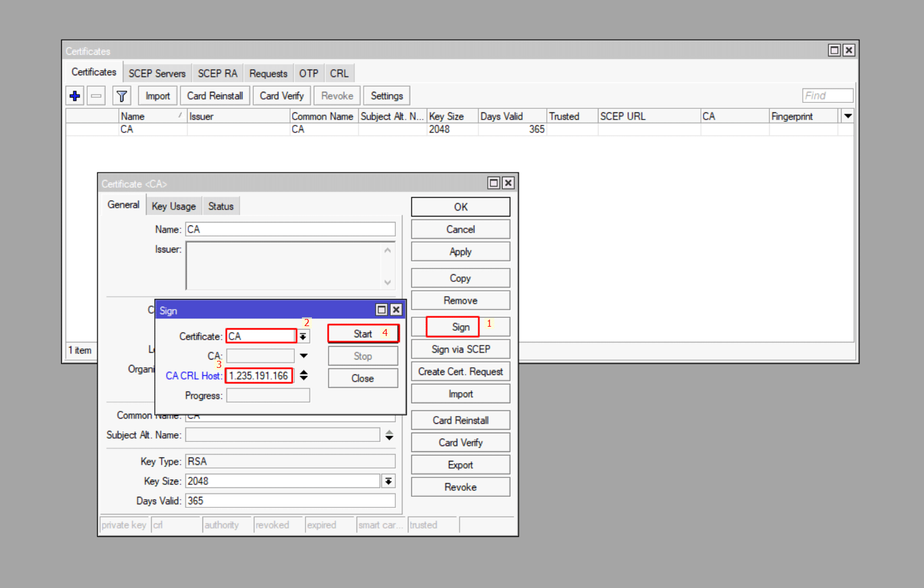Image resolution: width=924 pixels, height=588 pixels.
Task: Click the Issuer column header
Action: [x=238, y=116]
